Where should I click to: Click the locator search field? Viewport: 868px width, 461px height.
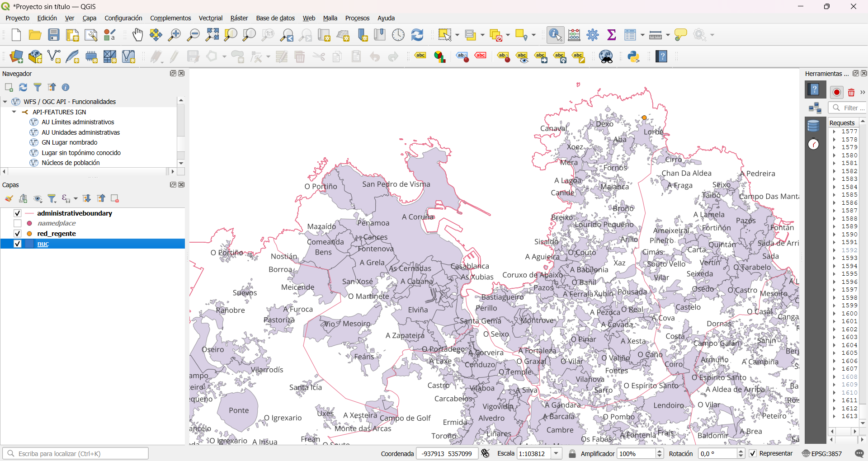[x=77, y=453]
